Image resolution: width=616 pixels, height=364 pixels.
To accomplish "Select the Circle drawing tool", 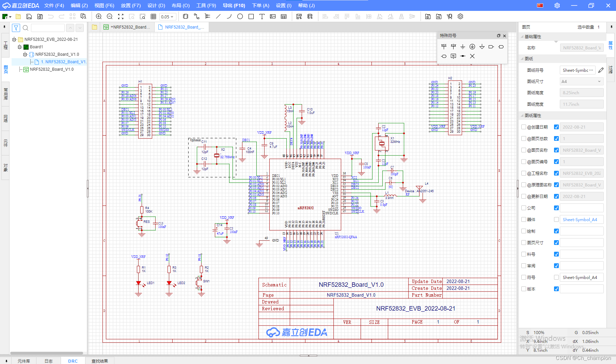I will pyautogui.click(x=240, y=16).
